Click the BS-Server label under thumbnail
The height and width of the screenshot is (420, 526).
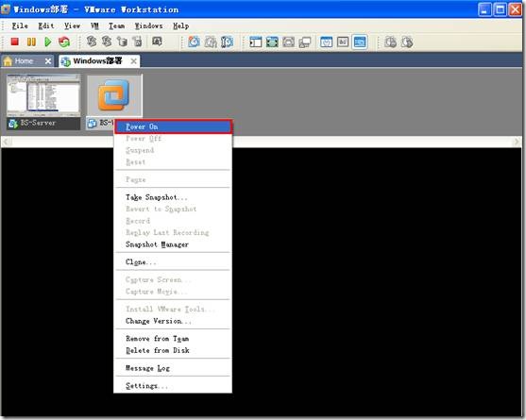tap(38, 123)
